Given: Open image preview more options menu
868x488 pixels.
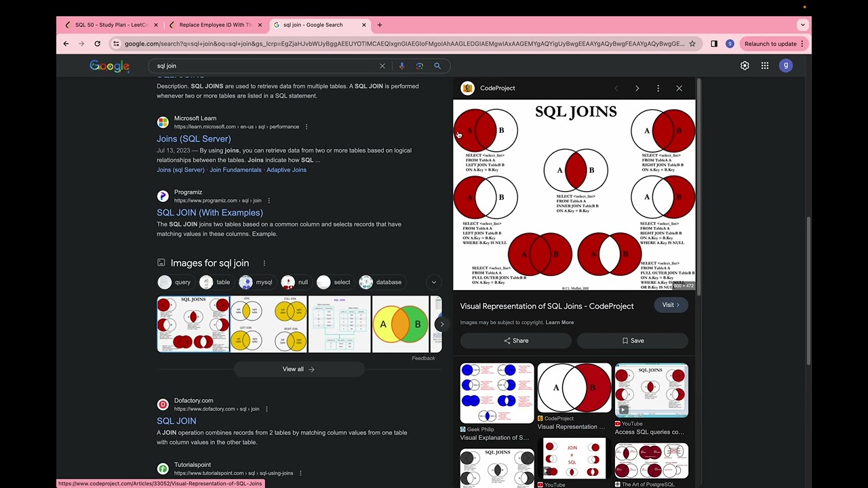Looking at the screenshot, I should pos(658,88).
